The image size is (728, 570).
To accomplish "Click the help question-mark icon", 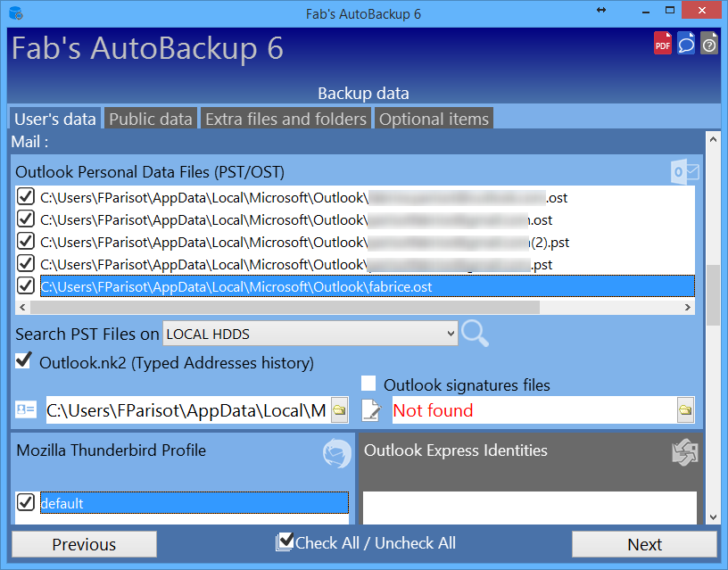I will click(708, 43).
